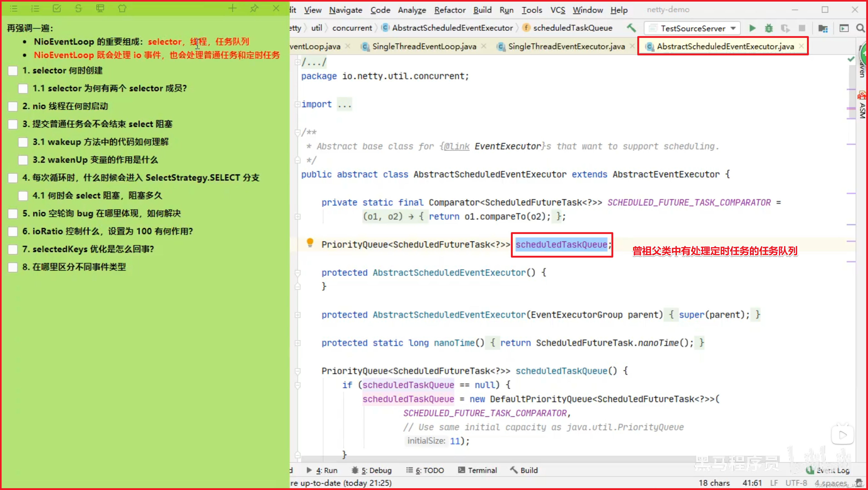Click the concurrent breadcrumb in navigation bar

coord(352,28)
